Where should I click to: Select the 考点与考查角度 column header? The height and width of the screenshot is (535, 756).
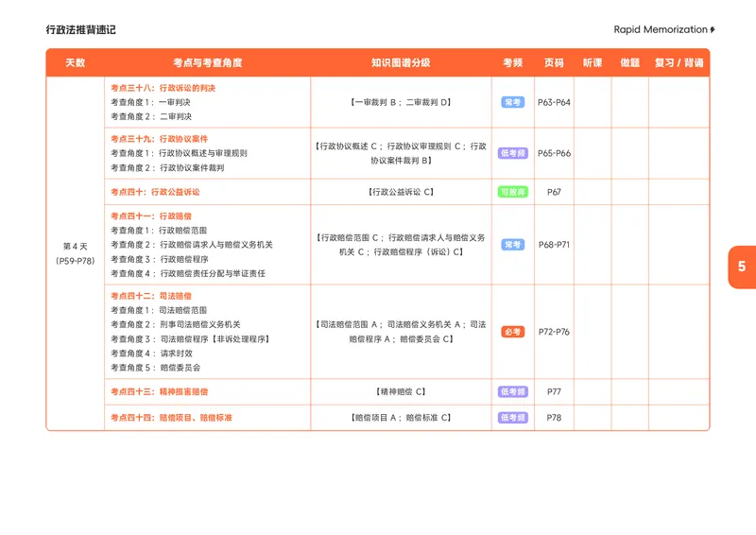pyautogui.click(x=207, y=62)
